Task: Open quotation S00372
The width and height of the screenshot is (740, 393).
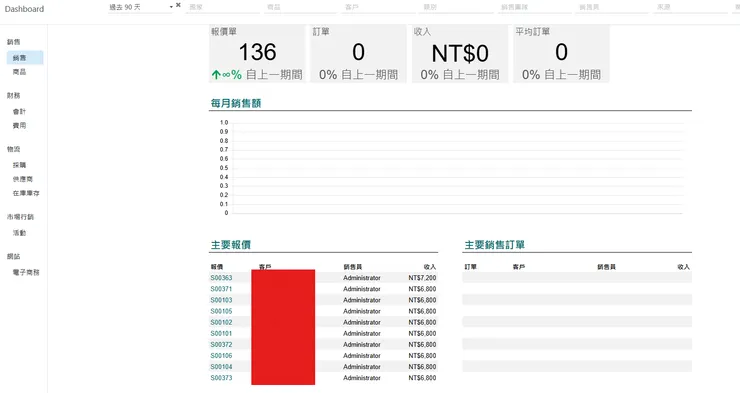Action: click(221, 344)
